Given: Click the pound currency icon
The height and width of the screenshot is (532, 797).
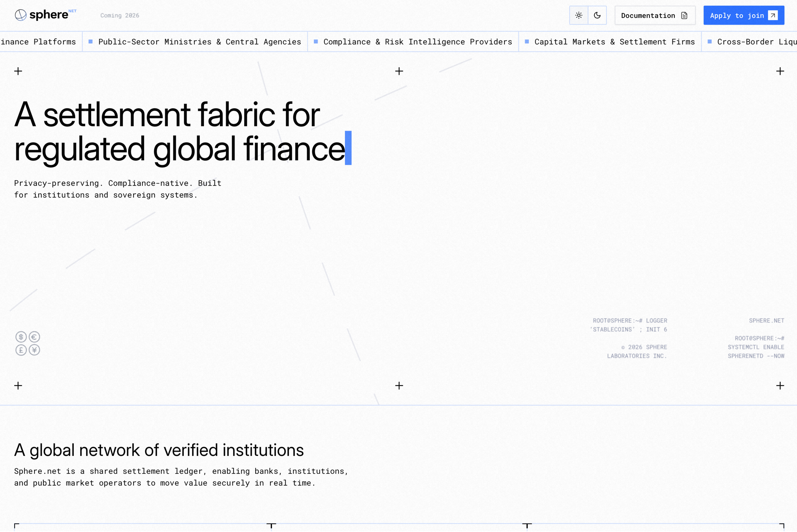Looking at the screenshot, I should coord(21,350).
